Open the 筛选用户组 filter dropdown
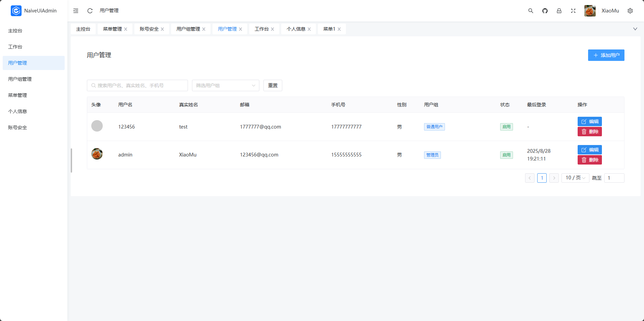Viewport: 644px width, 321px height. tap(225, 85)
